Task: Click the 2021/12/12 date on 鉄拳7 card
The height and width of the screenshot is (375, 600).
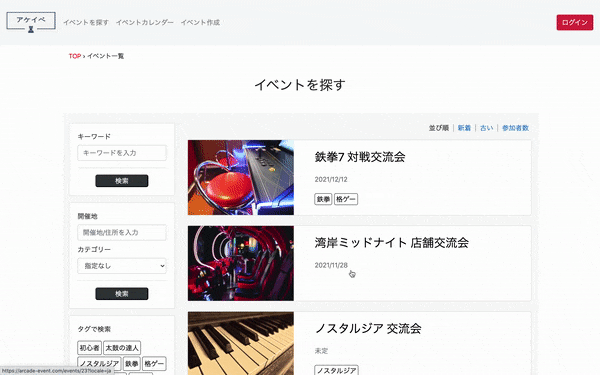Action: [x=331, y=179]
